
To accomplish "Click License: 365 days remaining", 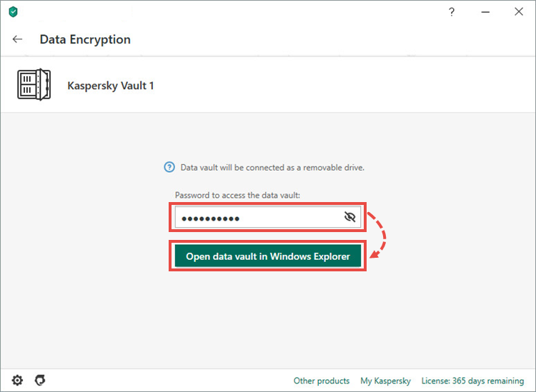I will pos(472,381).
